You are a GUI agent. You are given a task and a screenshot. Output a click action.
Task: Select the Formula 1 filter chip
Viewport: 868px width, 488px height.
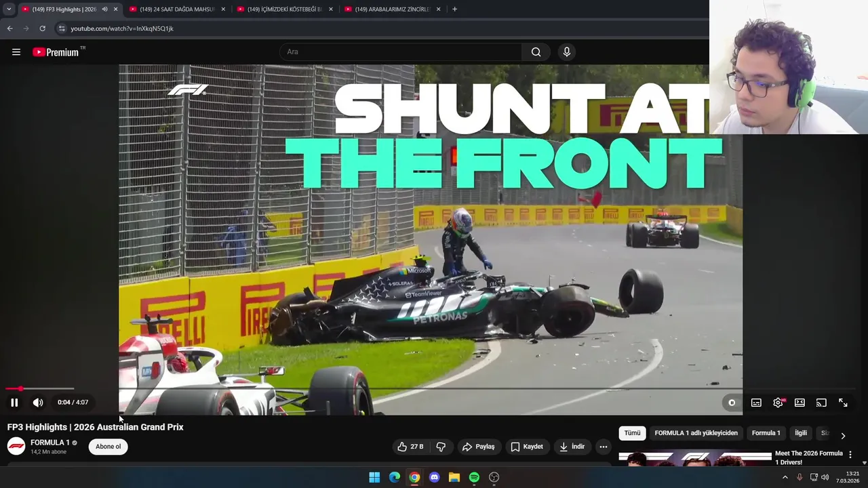766,433
